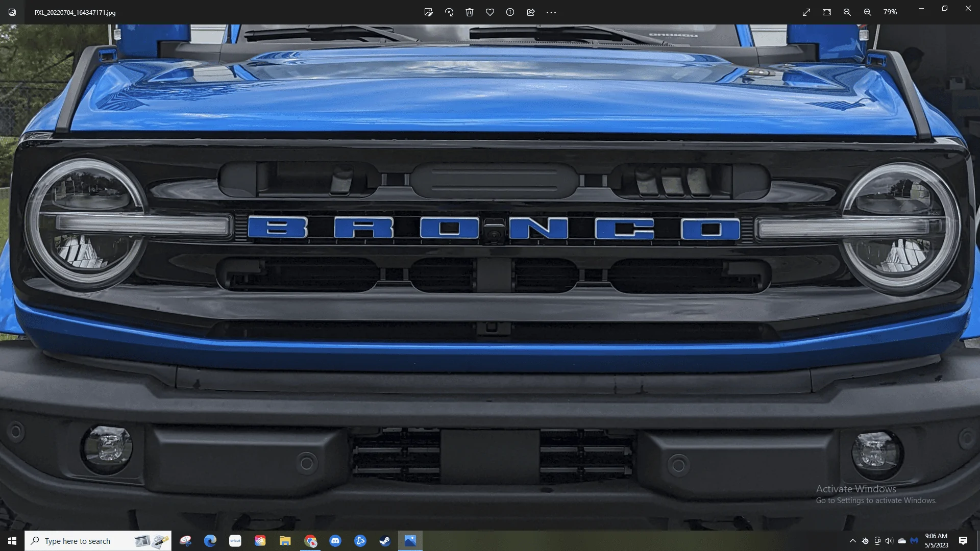Screen dimensions: 980x551
Task: Toggle fit to window zoom
Action: coord(827,12)
